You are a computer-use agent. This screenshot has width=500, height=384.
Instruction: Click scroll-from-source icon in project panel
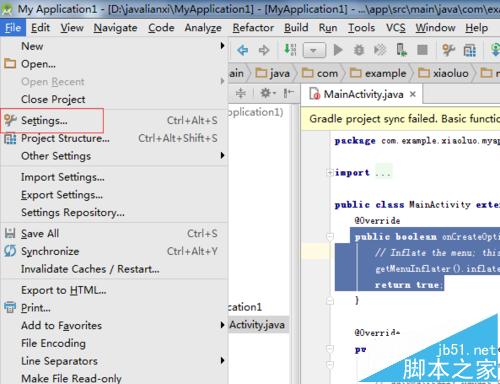tap(241, 93)
